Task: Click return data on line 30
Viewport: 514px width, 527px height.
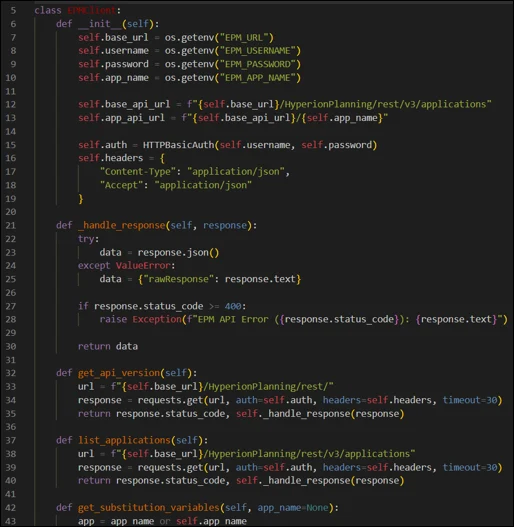Action: [x=108, y=347]
